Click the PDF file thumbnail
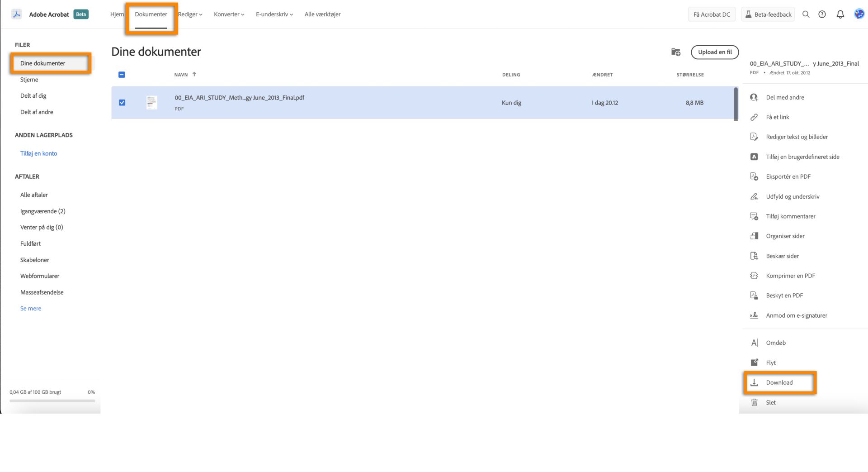Viewport: 868px width, 472px height. [152, 103]
